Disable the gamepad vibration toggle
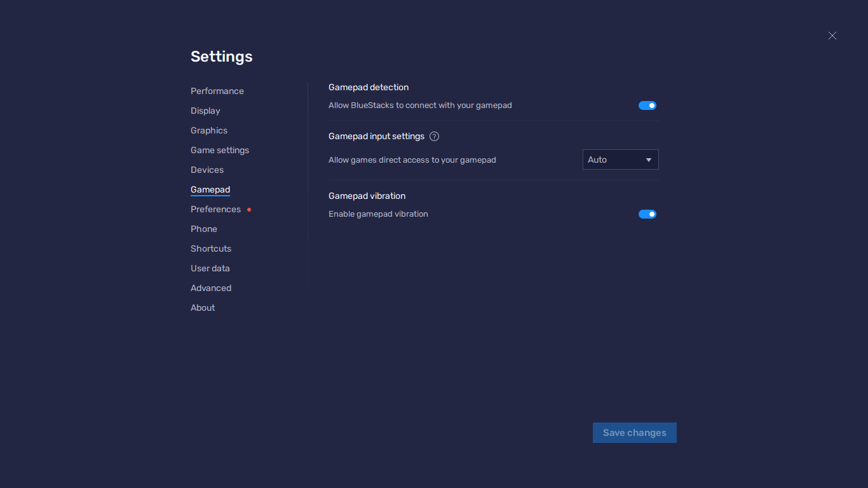Image resolution: width=868 pixels, height=488 pixels. [x=648, y=214]
